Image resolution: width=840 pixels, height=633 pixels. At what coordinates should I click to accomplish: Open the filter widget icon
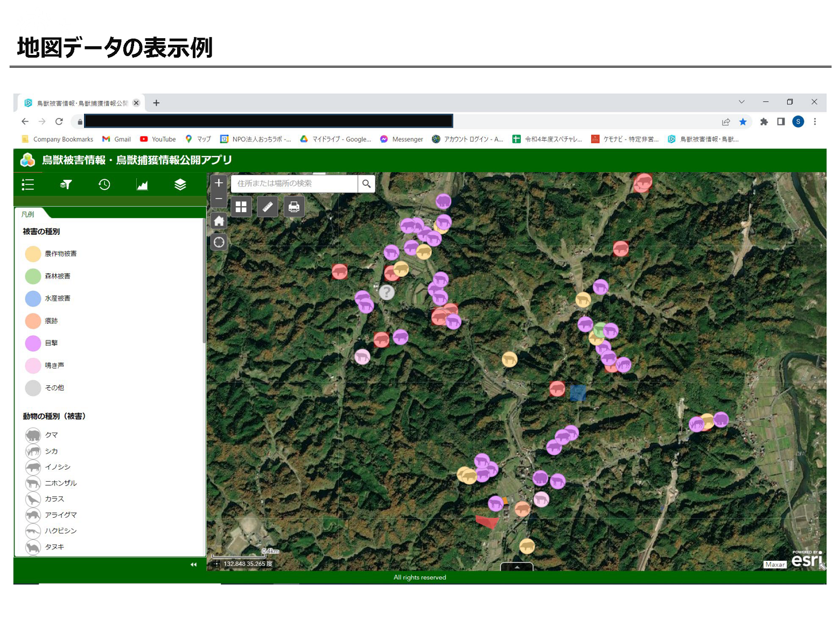66,185
